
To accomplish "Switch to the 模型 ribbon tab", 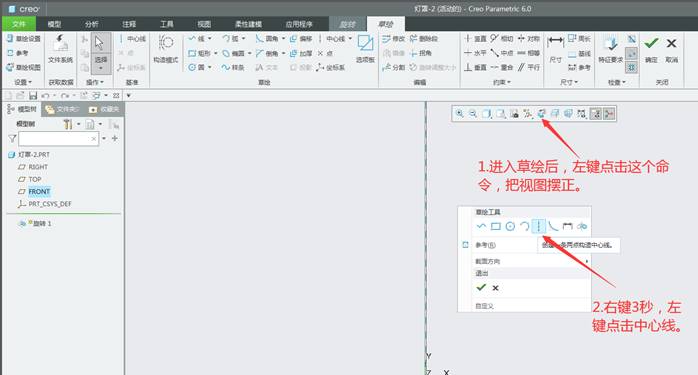I will (x=54, y=24).
